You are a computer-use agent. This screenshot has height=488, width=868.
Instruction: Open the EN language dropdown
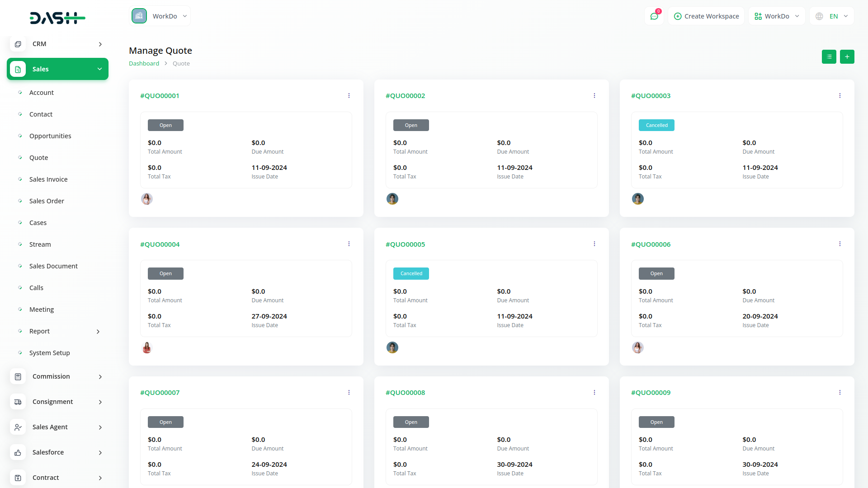tap(832, 16)
